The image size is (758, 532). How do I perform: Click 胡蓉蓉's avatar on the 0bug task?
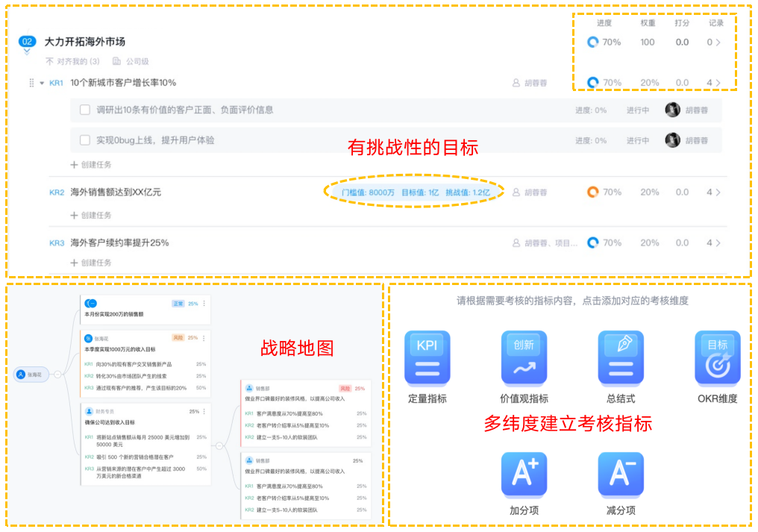pos(673,140)
